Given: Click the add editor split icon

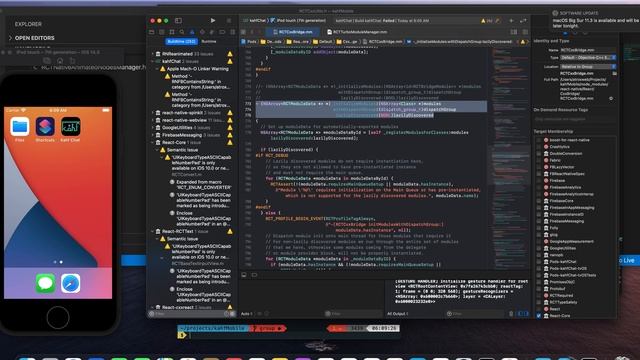Looking at the screenshot, I should click(x=525, y=32).
